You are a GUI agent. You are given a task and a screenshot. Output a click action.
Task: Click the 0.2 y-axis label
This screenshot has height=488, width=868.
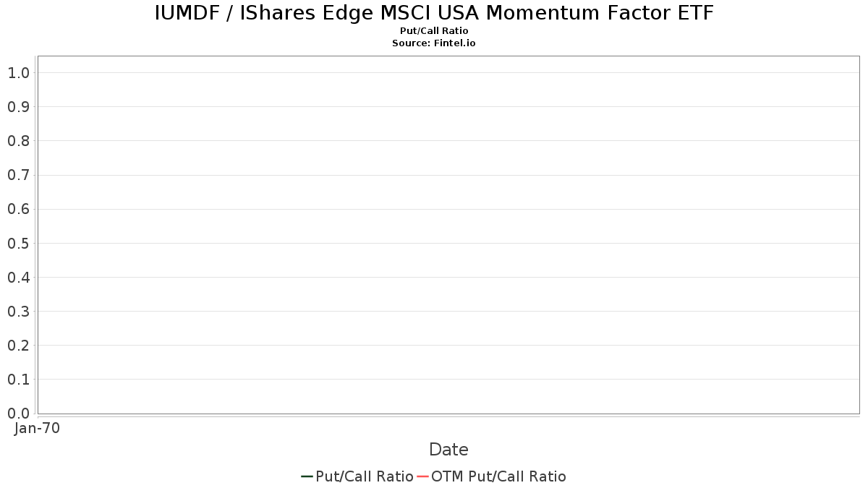click(18, 346)
